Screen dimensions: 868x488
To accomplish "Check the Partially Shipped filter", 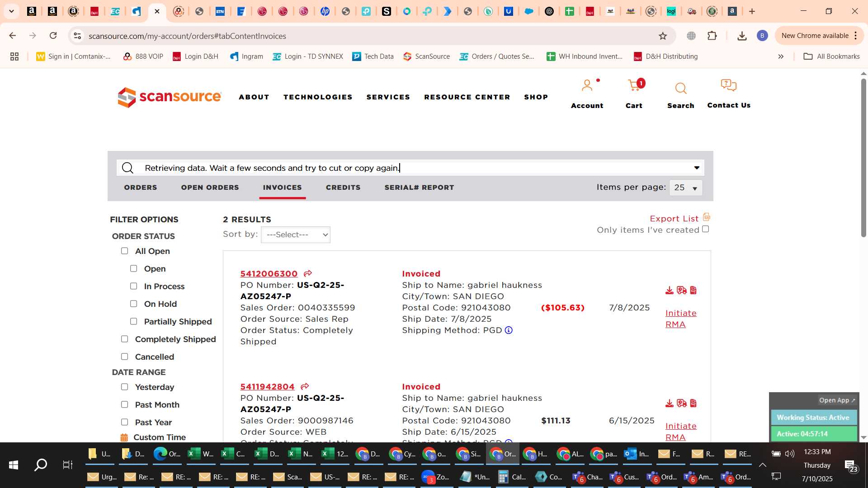I will [133, 321].
